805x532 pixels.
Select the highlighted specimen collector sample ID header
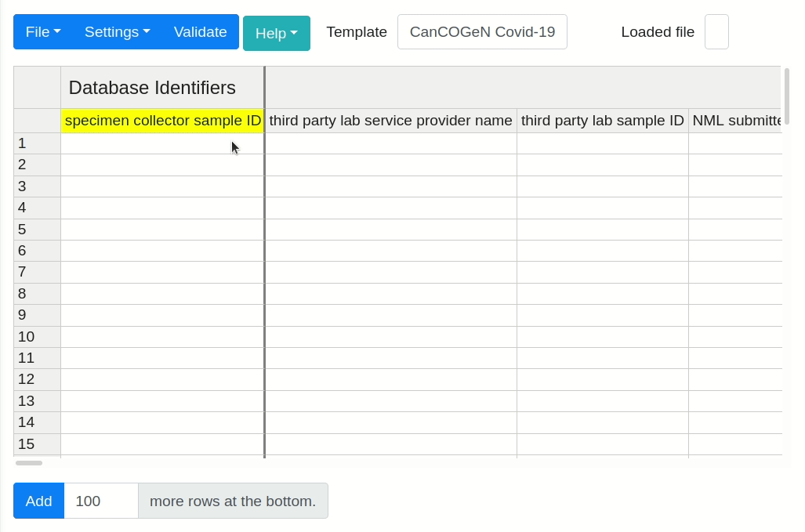[x=162, y=121]
